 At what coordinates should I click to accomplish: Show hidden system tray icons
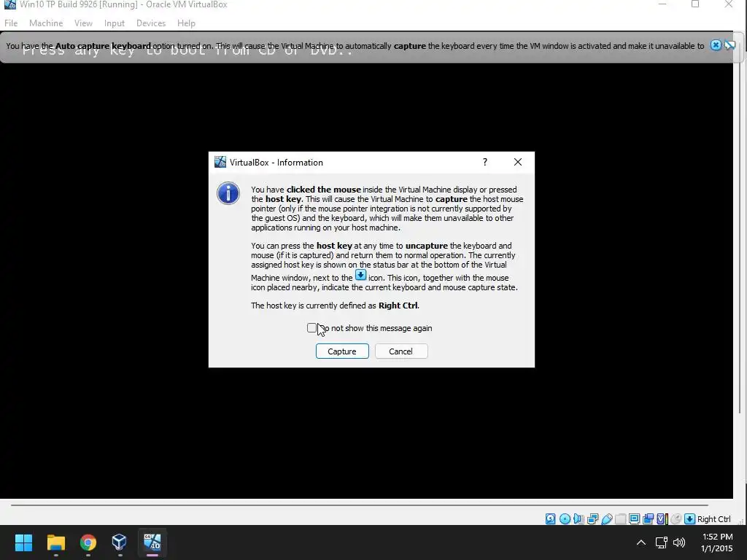click(641, 542)
